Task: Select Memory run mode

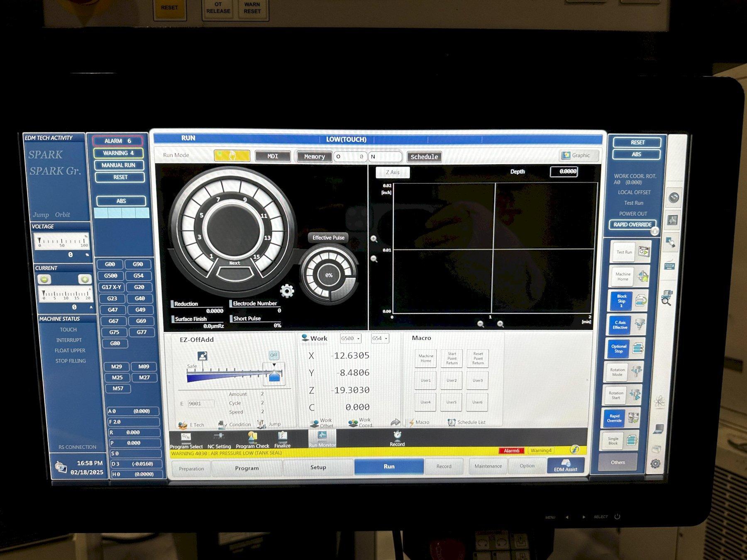Action: point(314,156)
